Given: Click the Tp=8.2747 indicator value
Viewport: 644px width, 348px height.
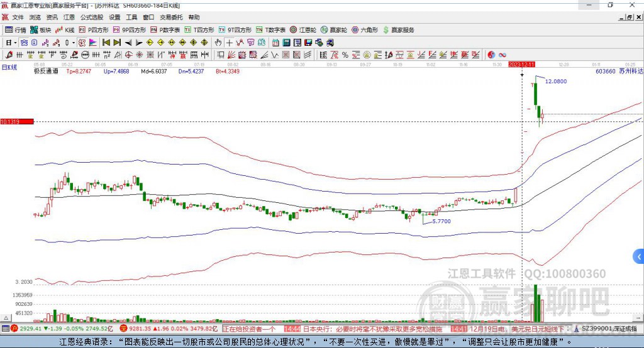Looking at the screenshot, I should point(79,72).
